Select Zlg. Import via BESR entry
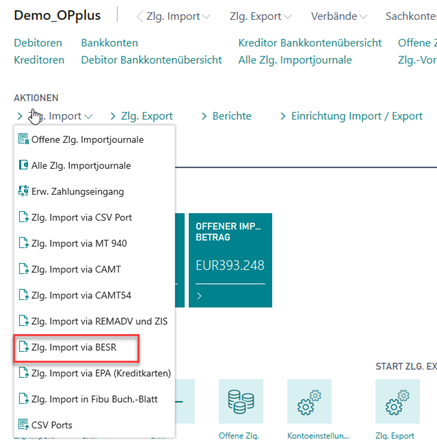The width and height of the screenshot is (437, 440). (76, 348)
